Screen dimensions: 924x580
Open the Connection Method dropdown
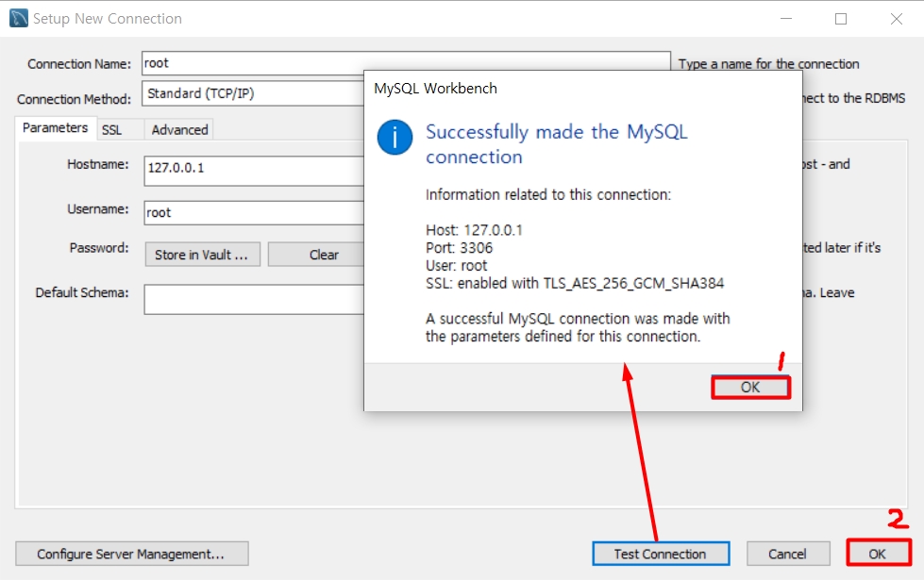[253, 93]
